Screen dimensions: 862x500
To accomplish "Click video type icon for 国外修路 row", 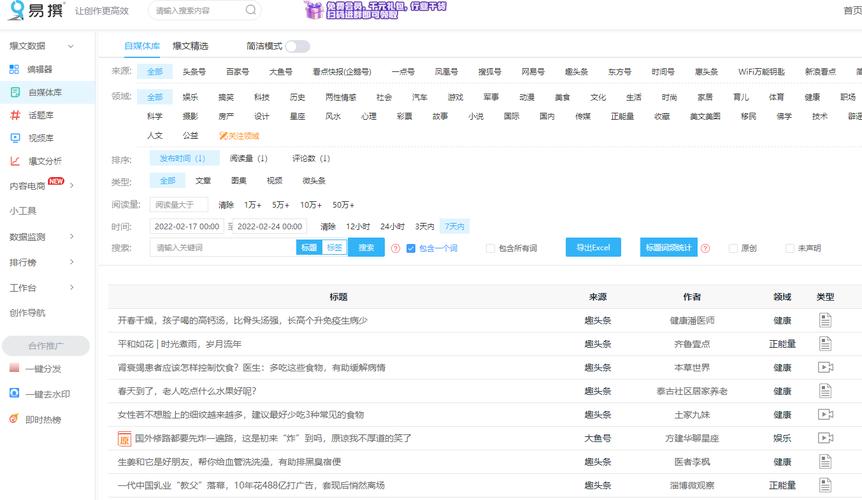I will [825, 438].
